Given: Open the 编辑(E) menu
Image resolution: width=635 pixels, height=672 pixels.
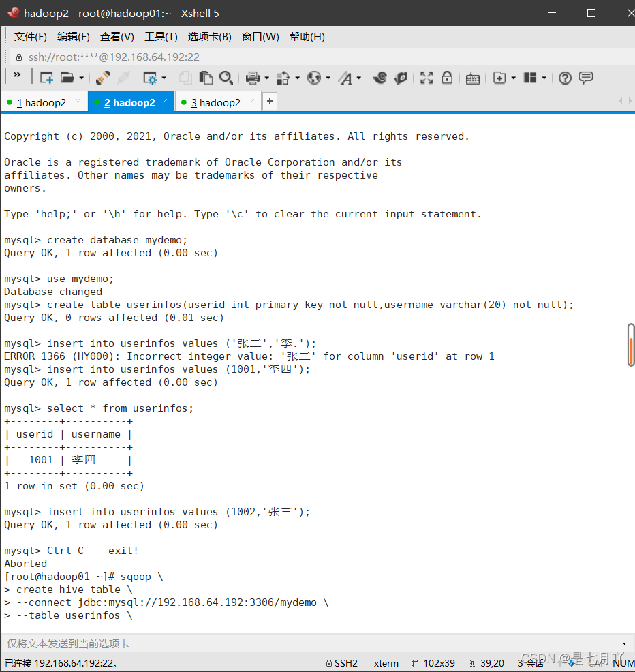Looking at the screenshot, I should (74, 37).
